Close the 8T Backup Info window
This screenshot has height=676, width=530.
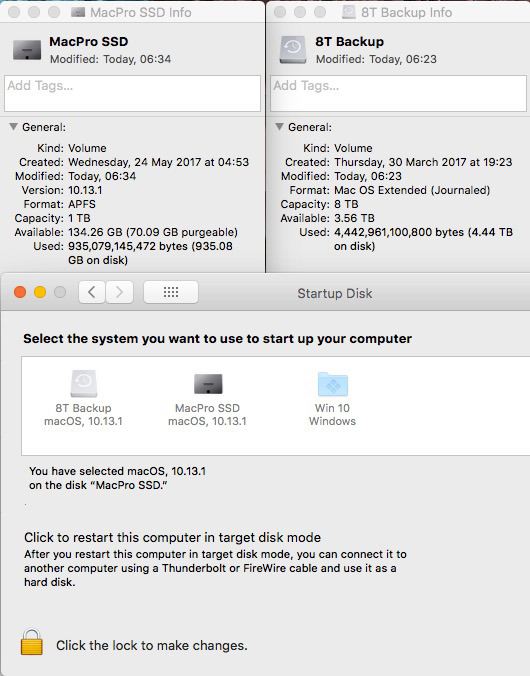pos(280,12)
